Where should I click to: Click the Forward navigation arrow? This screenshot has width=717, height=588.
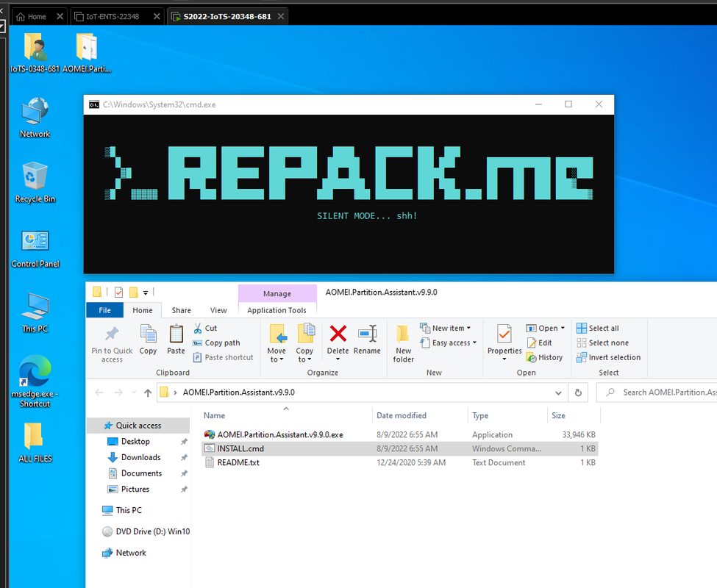pos(118,392)
